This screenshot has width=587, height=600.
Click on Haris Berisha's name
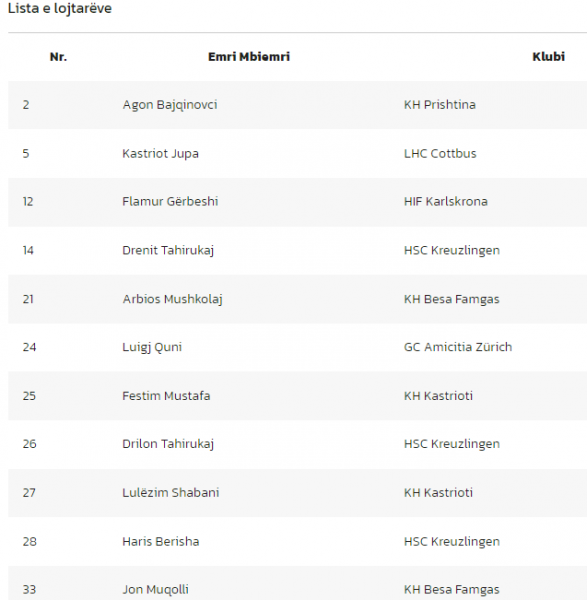161,541
